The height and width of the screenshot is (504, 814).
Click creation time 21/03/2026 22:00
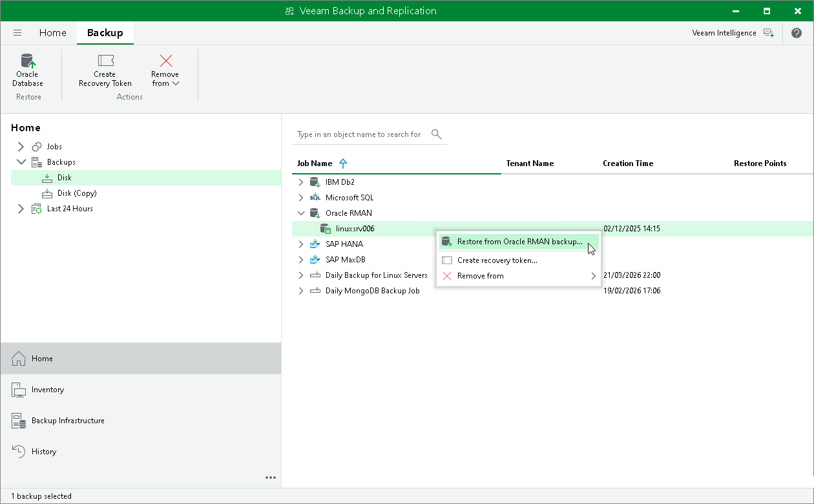point(632,275)
